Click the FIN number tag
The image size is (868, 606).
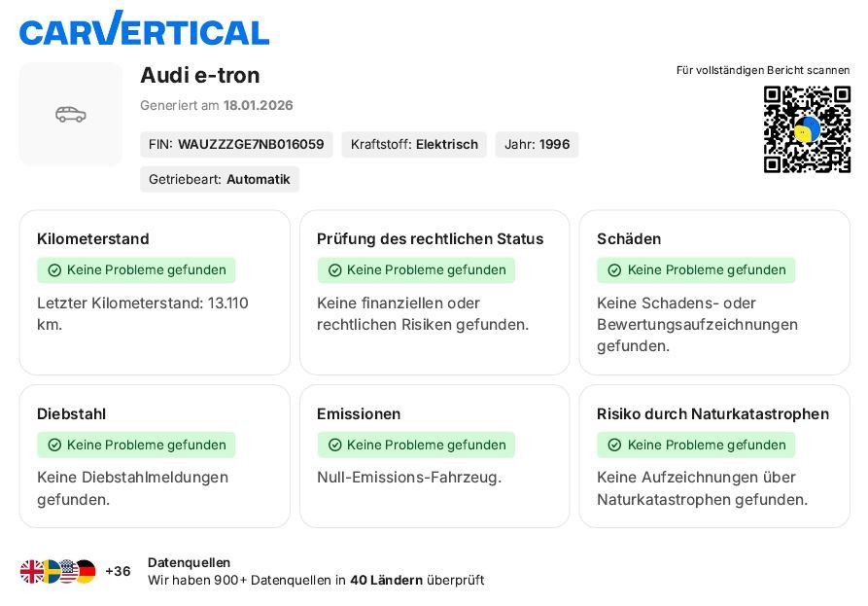(x=236, y=145)
